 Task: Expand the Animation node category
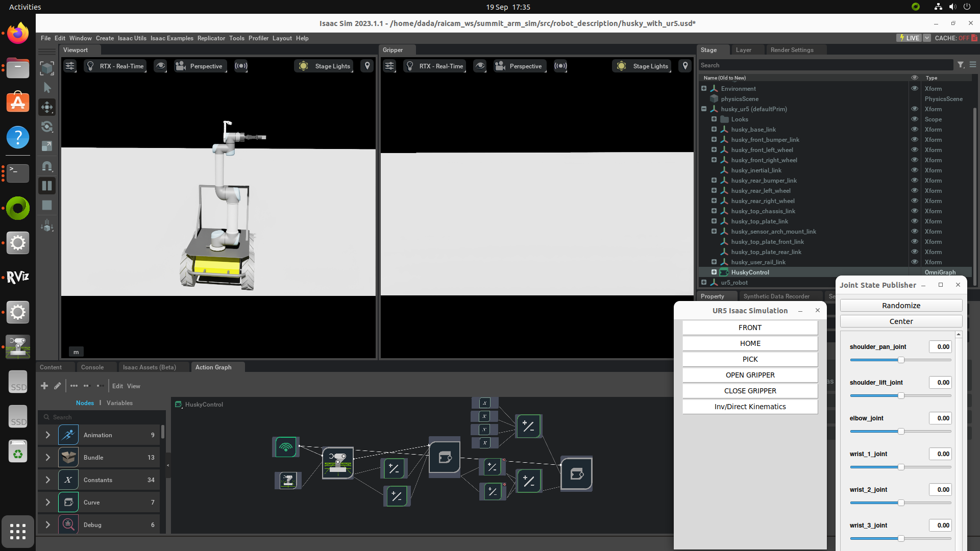tap(47, 435)
